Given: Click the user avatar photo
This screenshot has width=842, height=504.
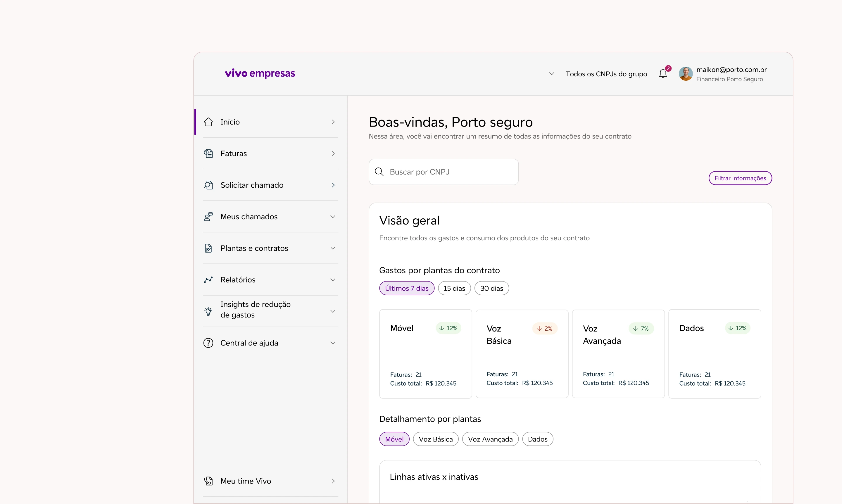Looking at the screenshot, I should point(686,74).
